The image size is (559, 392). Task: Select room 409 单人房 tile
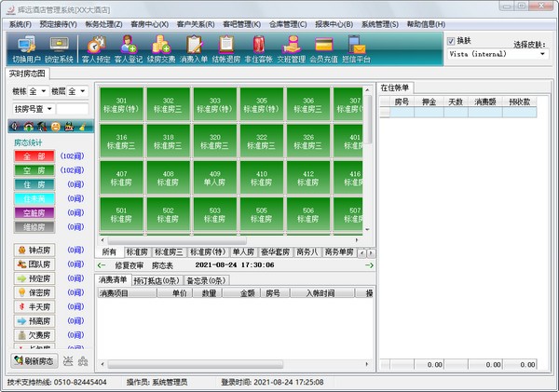pyautogui.click(x=215, y=178)
